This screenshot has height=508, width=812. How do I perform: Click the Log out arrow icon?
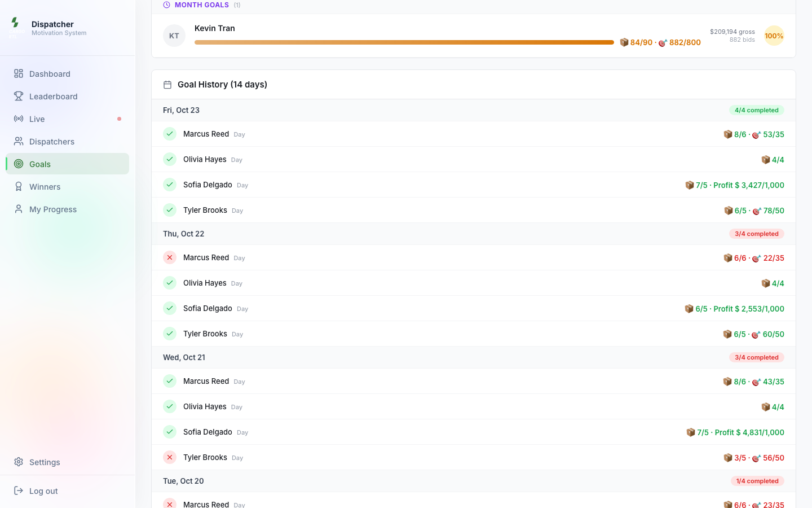[19, 491]
